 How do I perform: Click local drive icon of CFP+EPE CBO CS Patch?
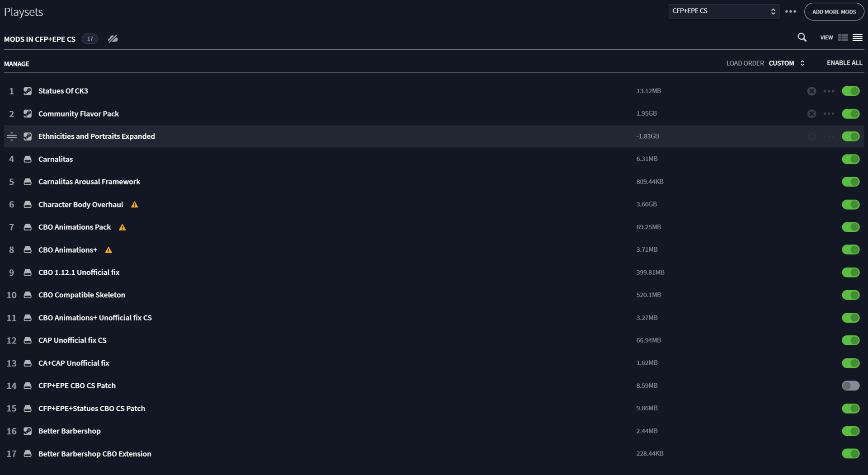click(28, 386)
